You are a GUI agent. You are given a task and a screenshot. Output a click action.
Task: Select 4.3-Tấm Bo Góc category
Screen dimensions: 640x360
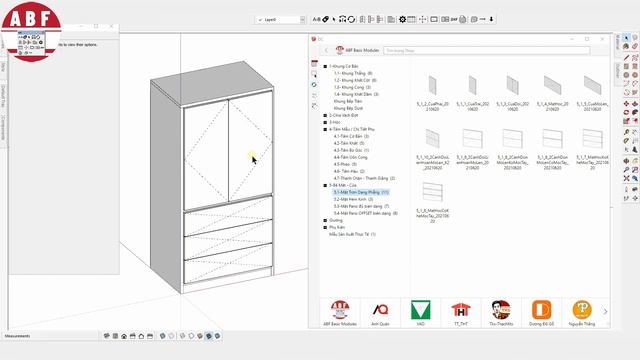click(x=351, y=150)
